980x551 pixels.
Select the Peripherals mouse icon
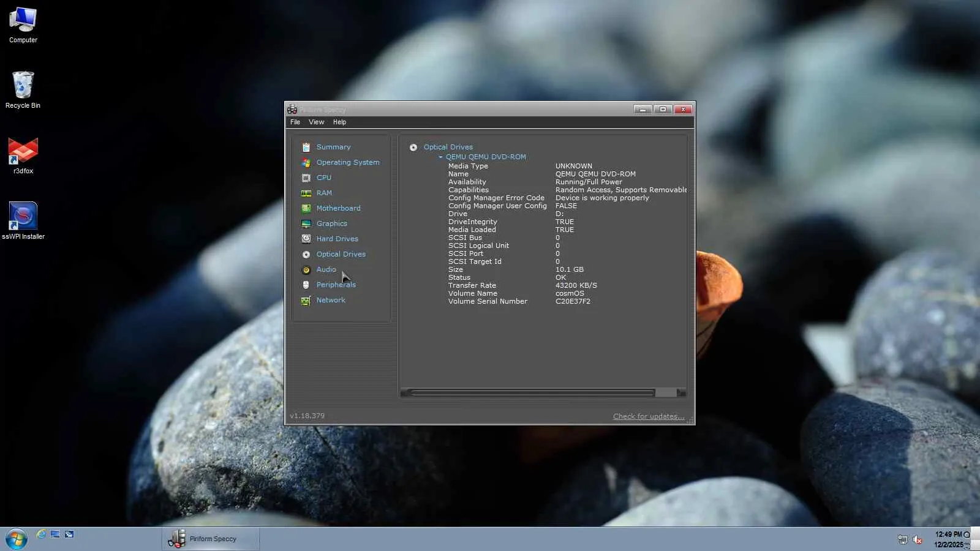coord(306,285)
